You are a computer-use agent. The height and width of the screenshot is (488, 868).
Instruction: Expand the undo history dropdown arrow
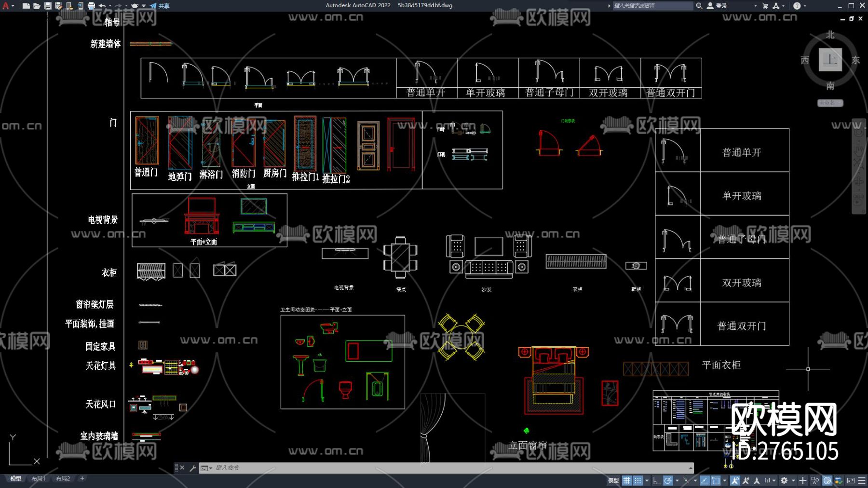point(110,6)
